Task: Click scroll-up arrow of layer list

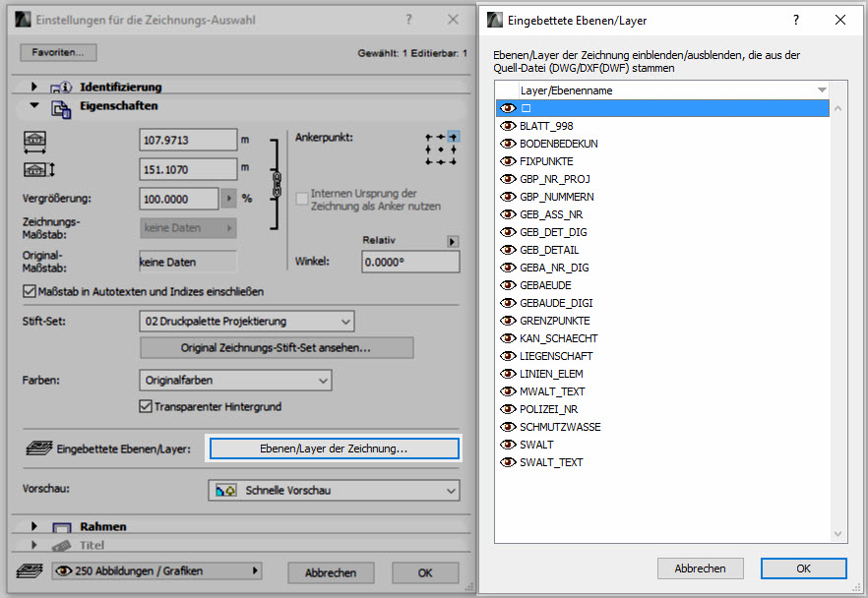Action: tap(838, 108)
